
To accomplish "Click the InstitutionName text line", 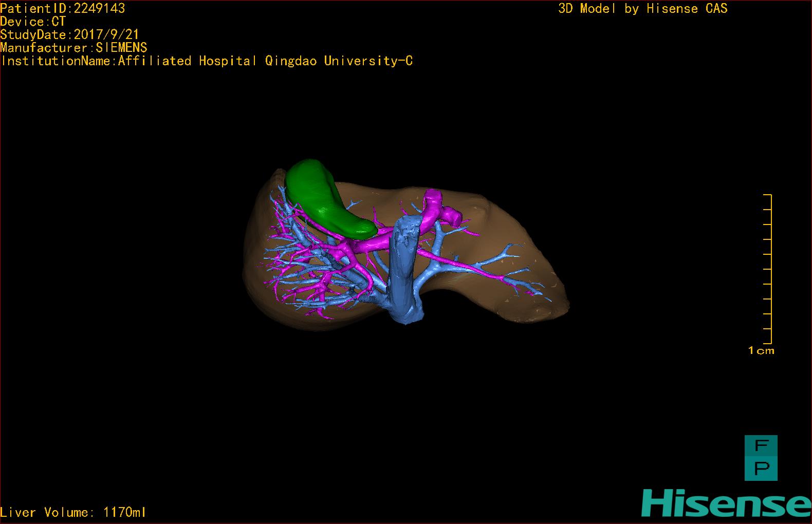I will [207, 61].
